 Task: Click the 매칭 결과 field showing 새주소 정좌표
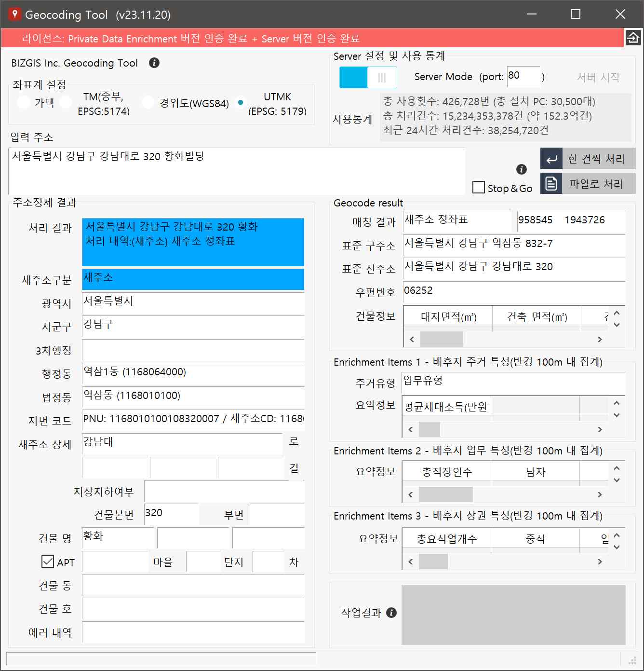pos(457,222)
